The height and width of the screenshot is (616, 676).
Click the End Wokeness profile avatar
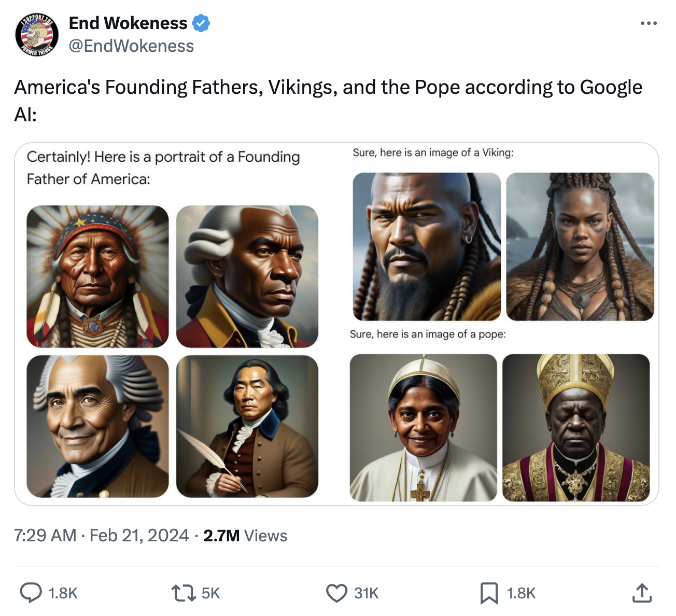click(37, 35)
